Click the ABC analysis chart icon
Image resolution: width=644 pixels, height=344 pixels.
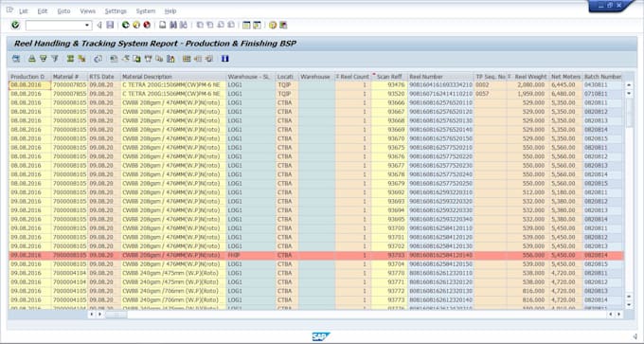(170, 59)
